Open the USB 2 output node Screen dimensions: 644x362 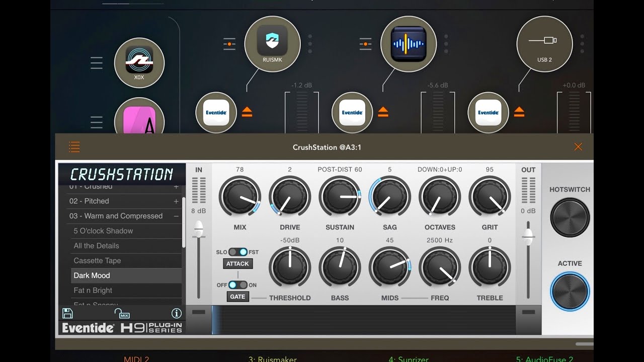tap(544, 44)
